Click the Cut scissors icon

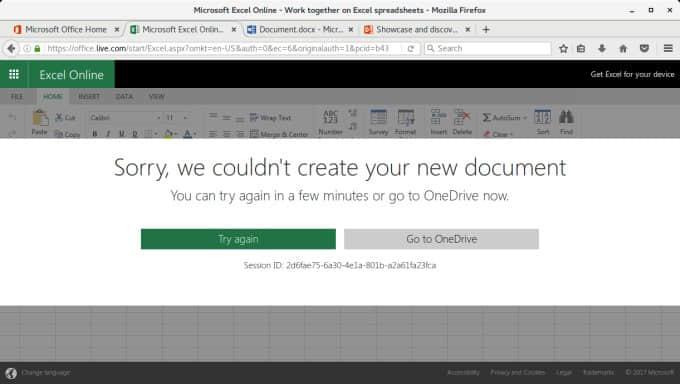click(59, 117)
